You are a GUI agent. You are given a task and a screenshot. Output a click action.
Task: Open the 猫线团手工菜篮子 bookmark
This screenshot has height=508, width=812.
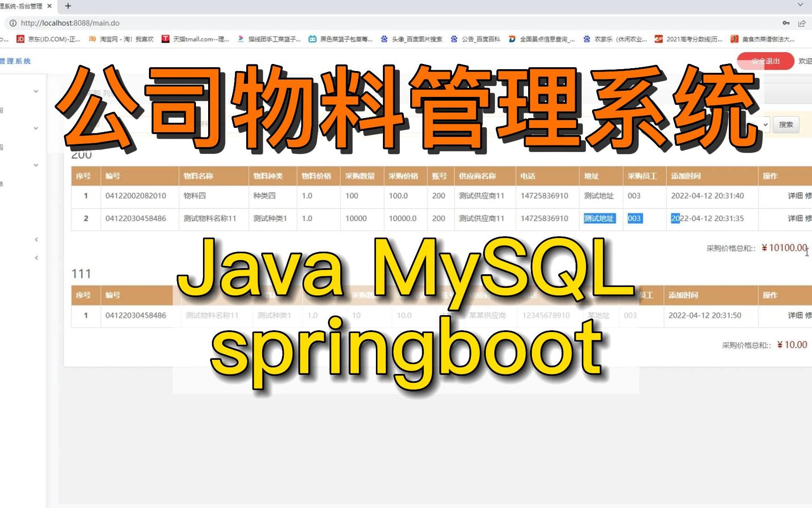coord(269,39)
